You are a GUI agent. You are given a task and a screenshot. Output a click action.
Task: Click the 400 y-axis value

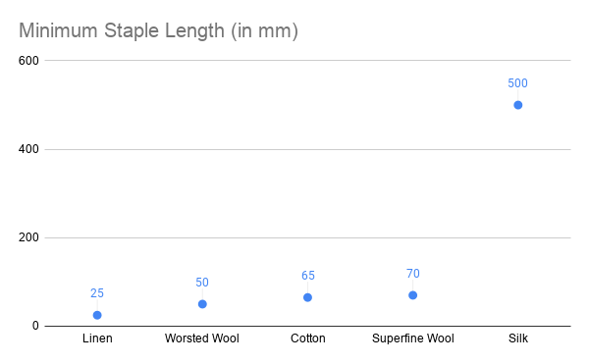(x=28, y=149)
